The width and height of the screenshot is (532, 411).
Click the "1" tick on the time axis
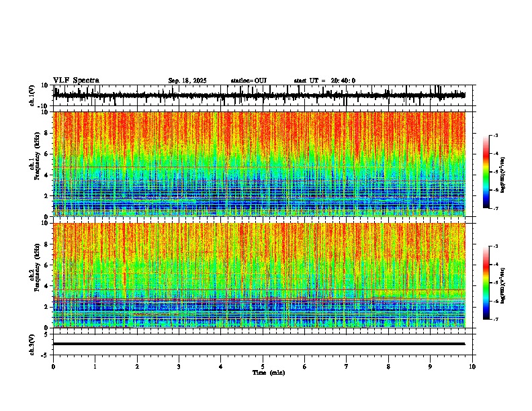[95, 367]
